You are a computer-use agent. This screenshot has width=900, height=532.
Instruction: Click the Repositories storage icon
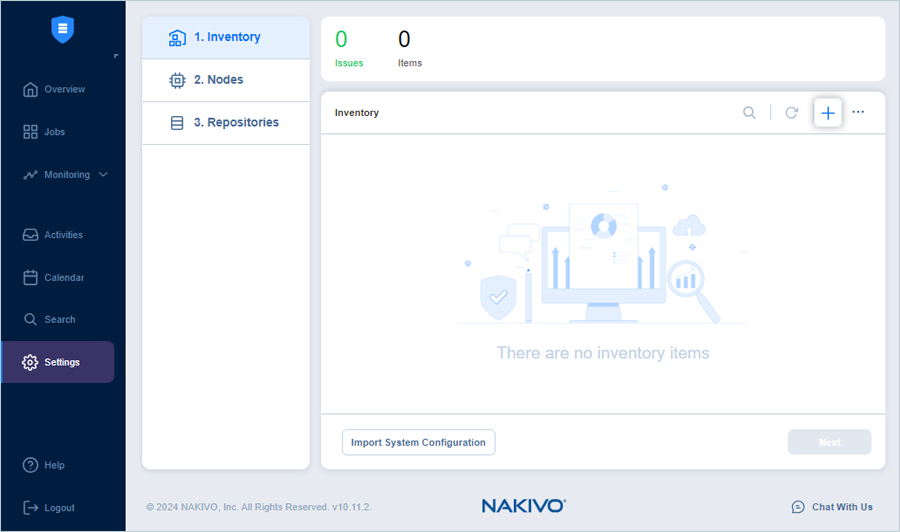(x=177, y=123)
